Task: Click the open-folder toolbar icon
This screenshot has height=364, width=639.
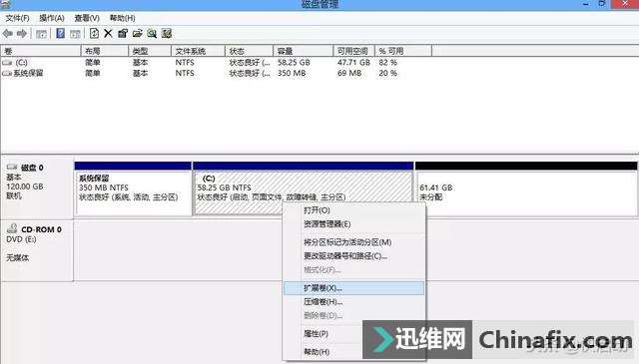Action: [x=138, y=33]
